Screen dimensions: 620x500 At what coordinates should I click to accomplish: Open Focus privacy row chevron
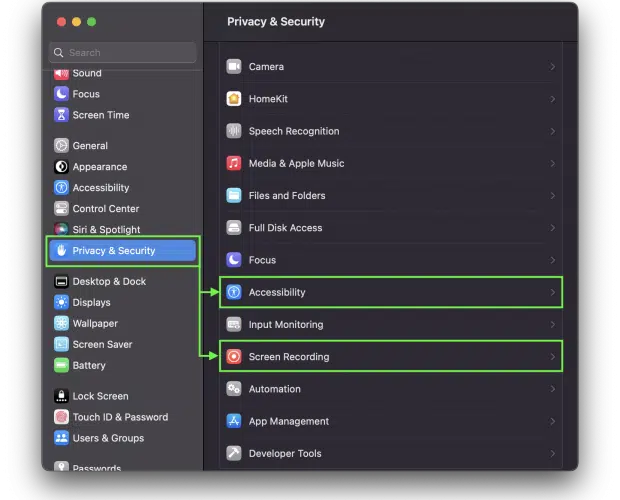coord(552,260)
